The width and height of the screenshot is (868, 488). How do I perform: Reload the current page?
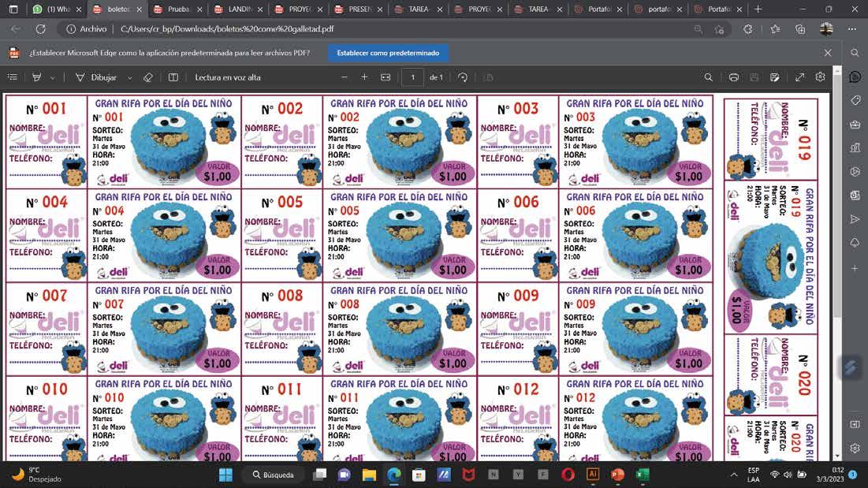40,28
